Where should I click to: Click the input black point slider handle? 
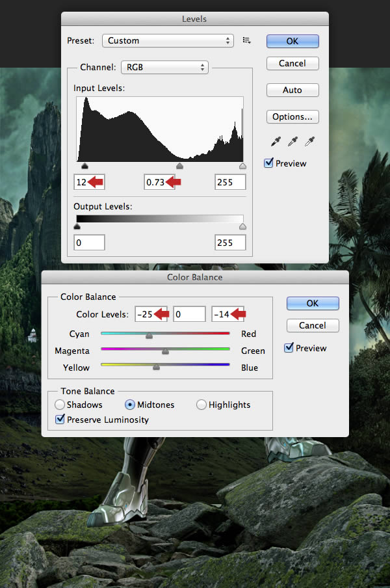point(84,166)
